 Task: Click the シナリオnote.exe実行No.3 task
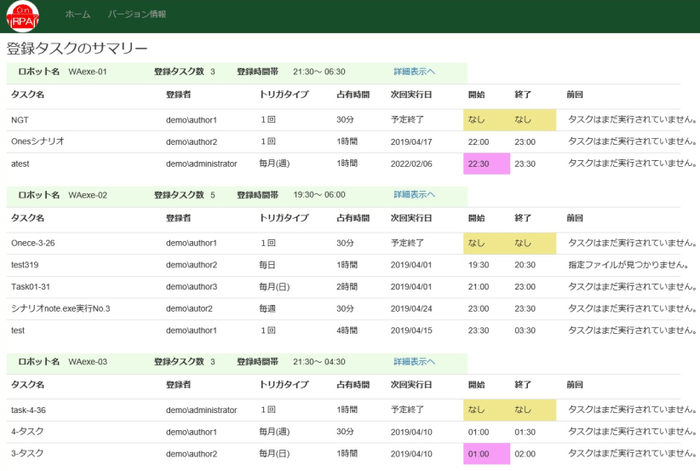[x=60, y=308]
